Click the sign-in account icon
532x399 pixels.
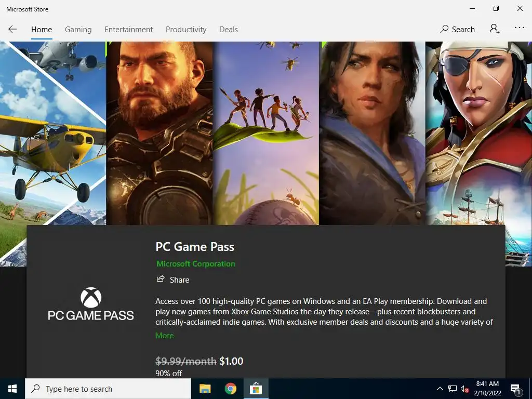pyautogui.click(x=495, y=29)
